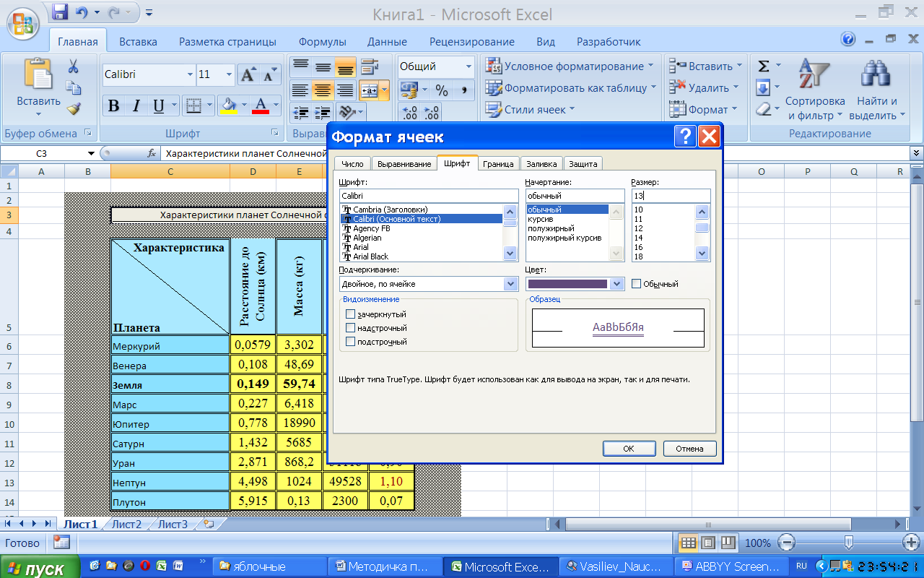The height and width of the screenshot is (578, 924).
Task: Open the Вставка ribbon tab
Action: (x=138, y=41)
